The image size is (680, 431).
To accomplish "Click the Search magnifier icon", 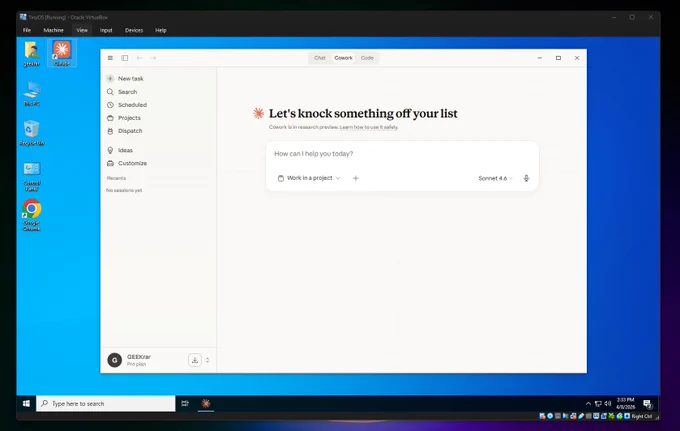I will [110, 92].
